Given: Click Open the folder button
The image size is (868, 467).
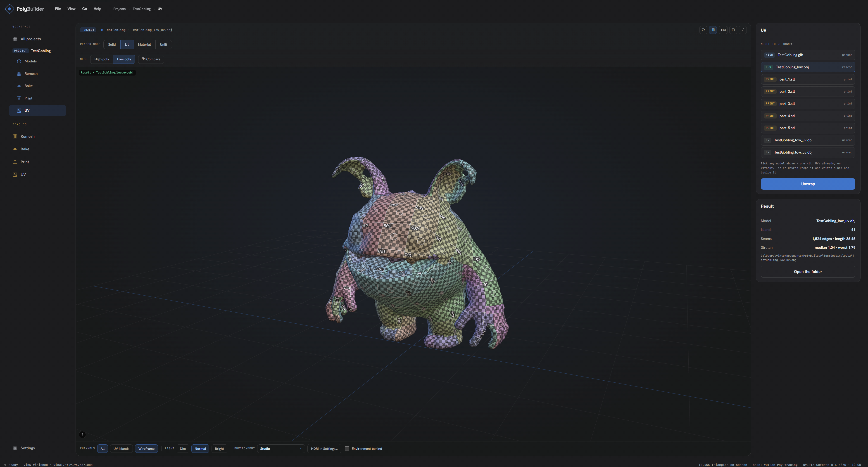Looking at the screenshot, I should pos(808,272).
